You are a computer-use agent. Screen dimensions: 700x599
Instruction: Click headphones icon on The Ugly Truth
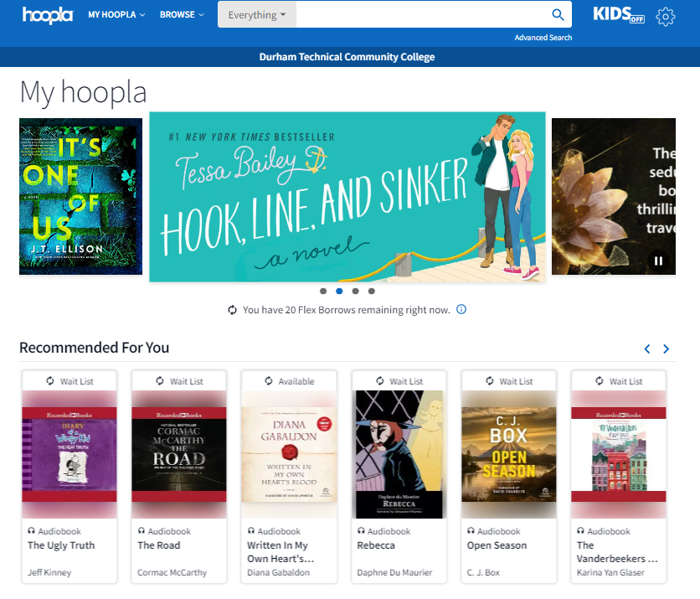pyautogui.click(x=31, y=530)
